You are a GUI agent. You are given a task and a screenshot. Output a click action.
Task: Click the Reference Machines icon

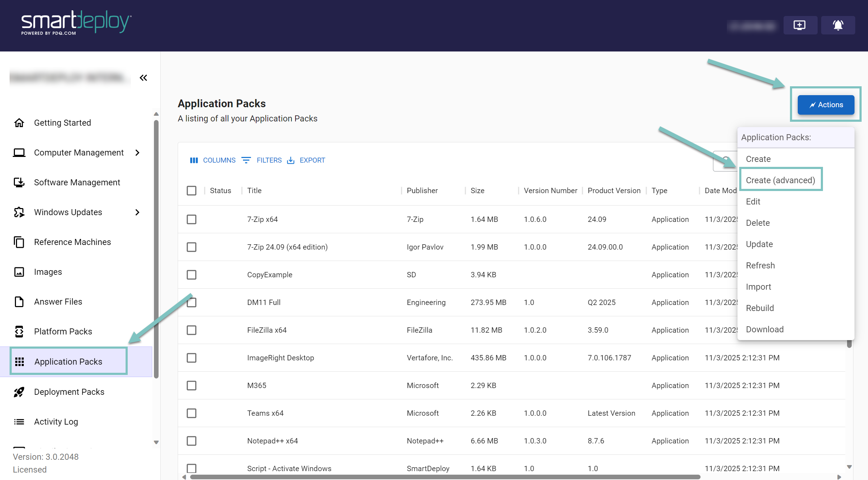[x=19, y=242]
